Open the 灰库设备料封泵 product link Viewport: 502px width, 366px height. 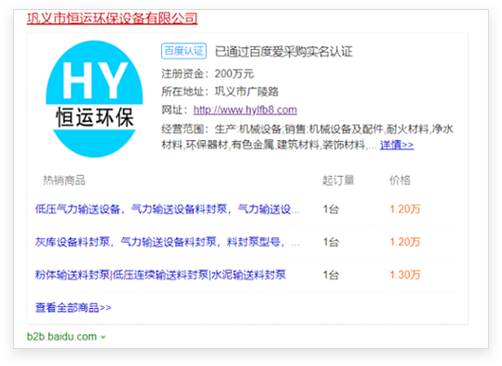coord(167,242)
